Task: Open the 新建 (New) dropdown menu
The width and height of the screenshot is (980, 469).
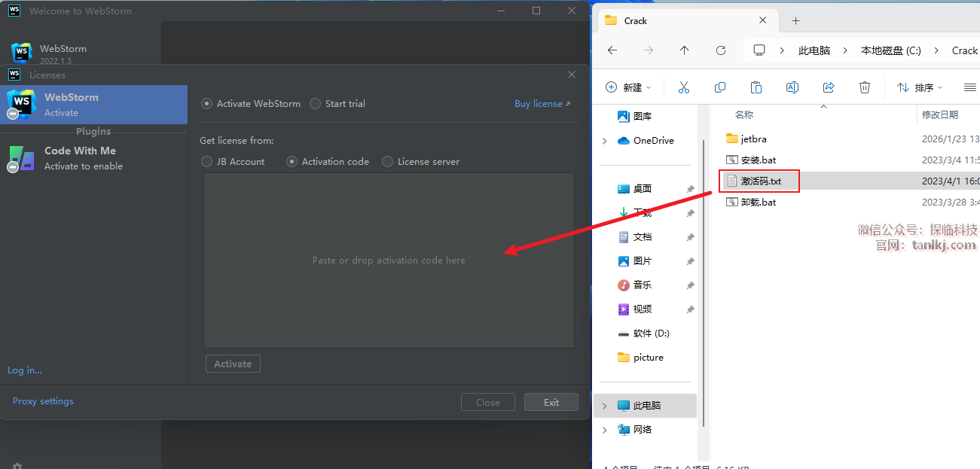Action: point(629,87)
